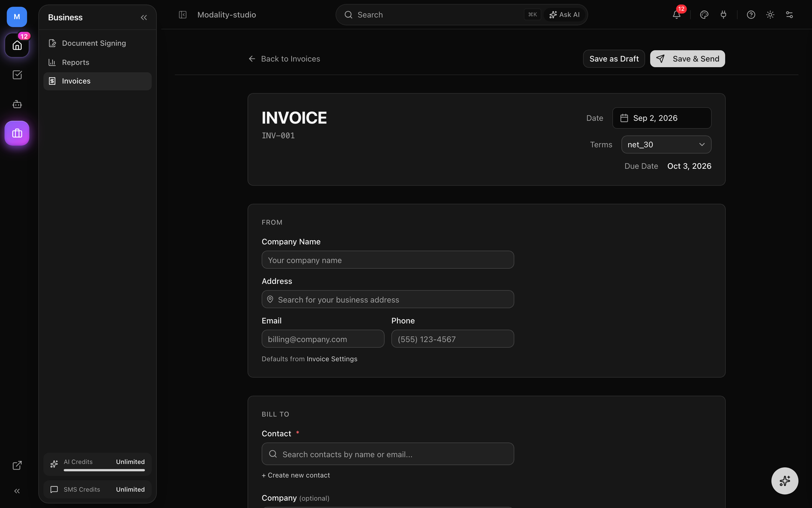Select the purple Business briefcase icon

point(17,133)
